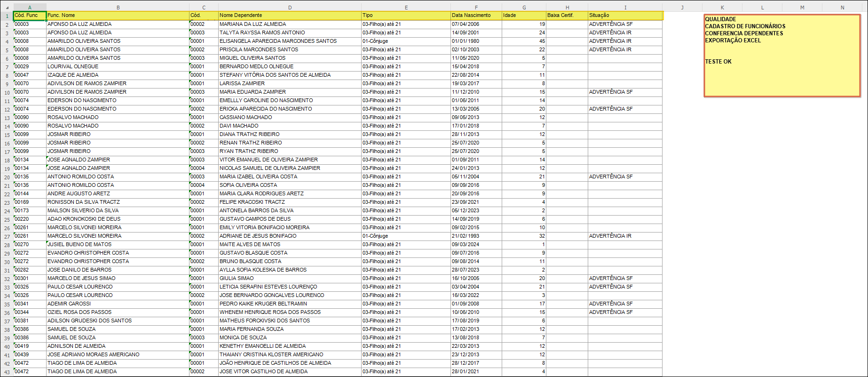The width and height of the screenshot is (868, 377).
Task: Select JUSIEL BUENO DE MATOS cell
Action: point(79,244)
